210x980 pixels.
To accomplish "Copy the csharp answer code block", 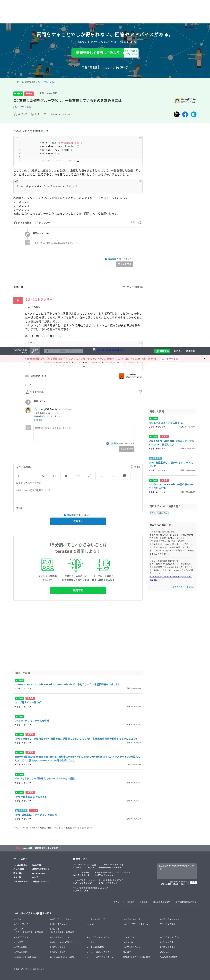I will point(140,343).
